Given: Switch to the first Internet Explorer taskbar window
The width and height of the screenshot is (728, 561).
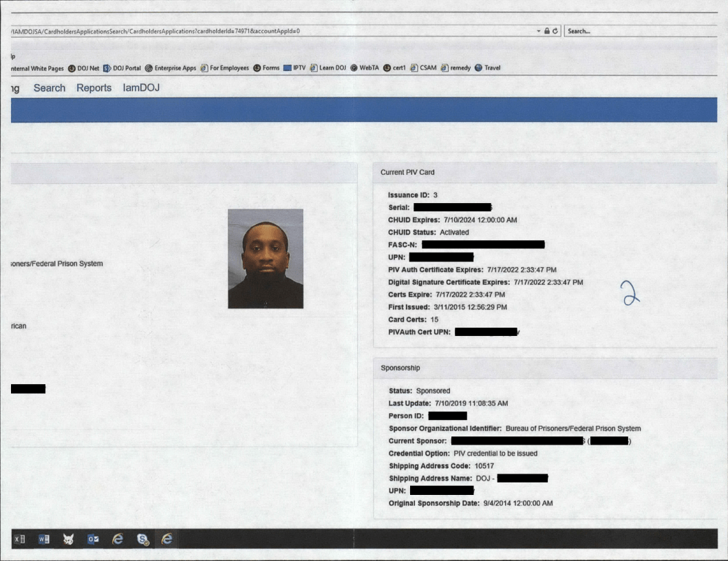Looking at the screenshot, I should (118, 540).
